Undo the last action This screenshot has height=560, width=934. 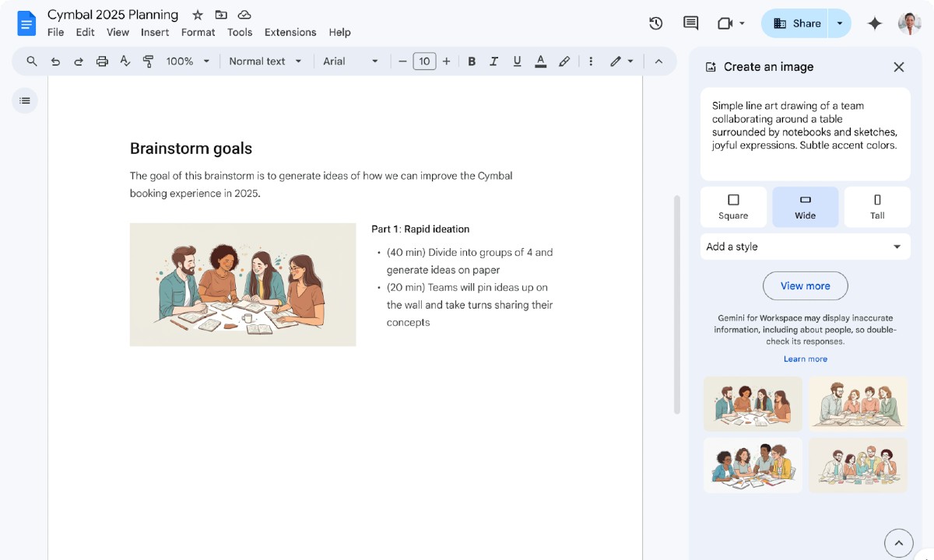54,61
